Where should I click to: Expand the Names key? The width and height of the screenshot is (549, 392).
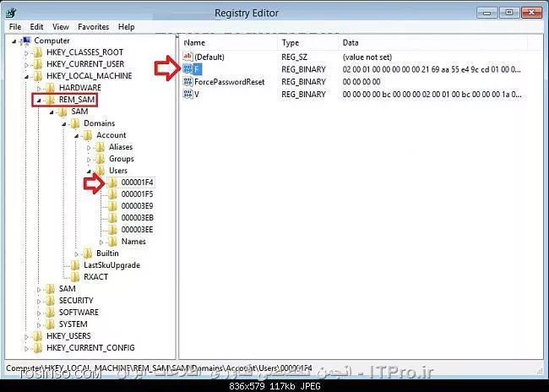tap(101, 242)
